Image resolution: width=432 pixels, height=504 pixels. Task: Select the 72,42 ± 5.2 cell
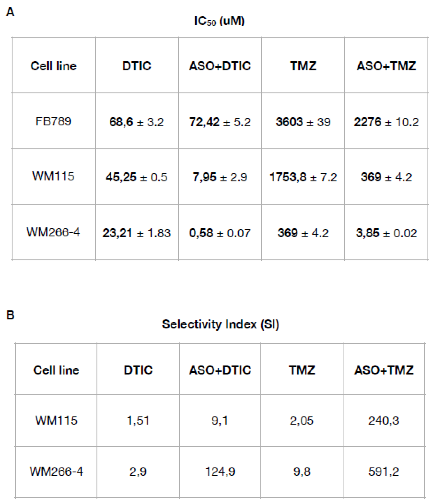click(220, 122)
